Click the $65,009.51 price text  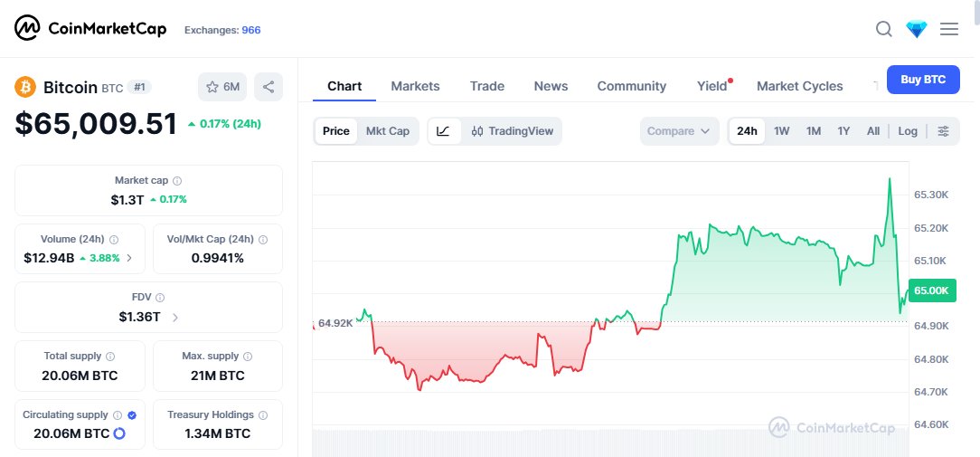pos(96,123)
